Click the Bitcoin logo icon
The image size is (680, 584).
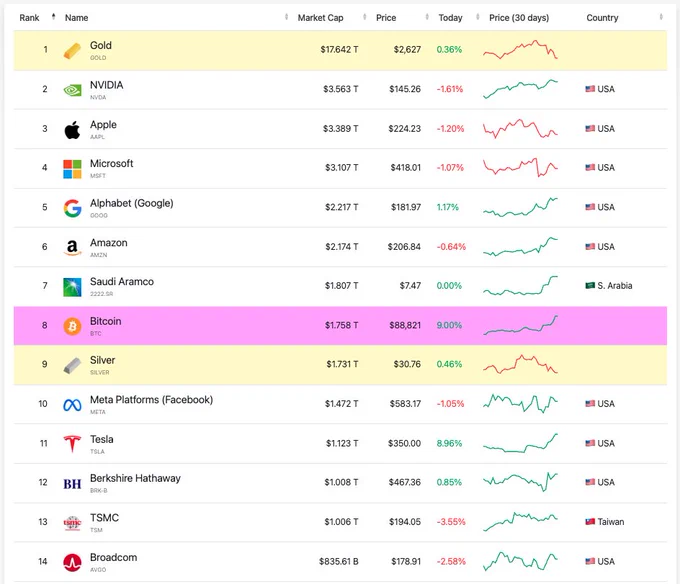[x=72, y=326]
